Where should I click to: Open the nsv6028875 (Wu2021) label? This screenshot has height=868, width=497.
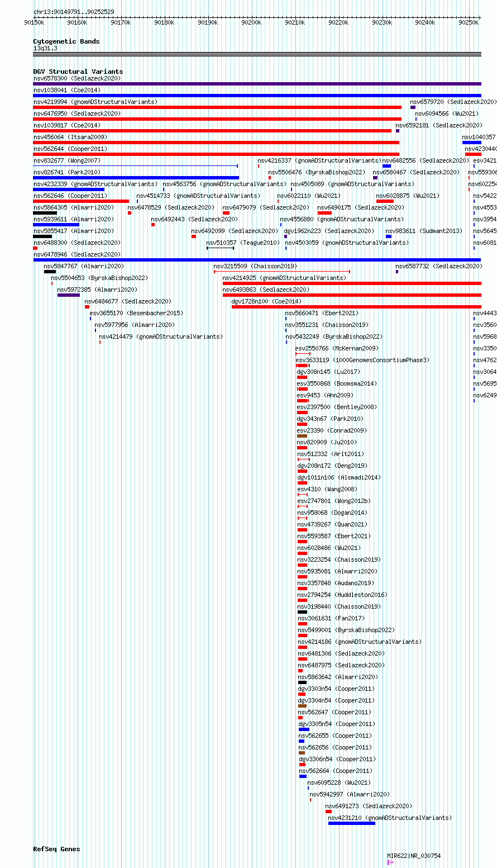click(x=408, y=196)
